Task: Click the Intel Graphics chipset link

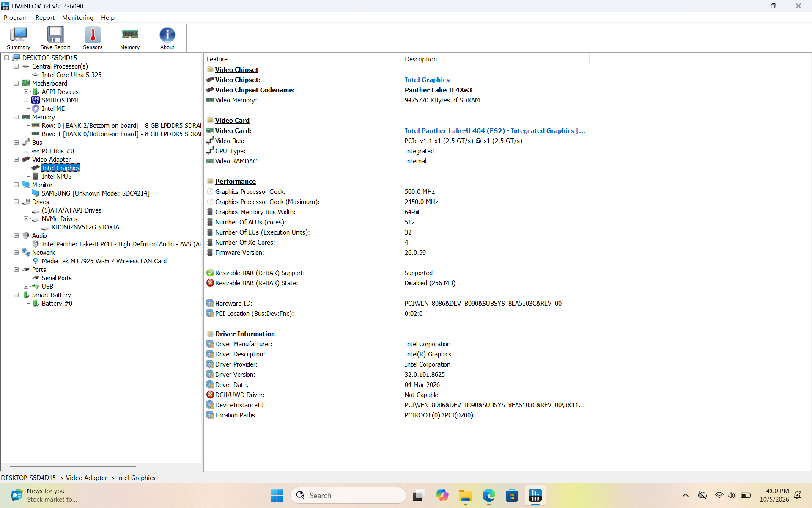Action: click(x=427, y=80)
